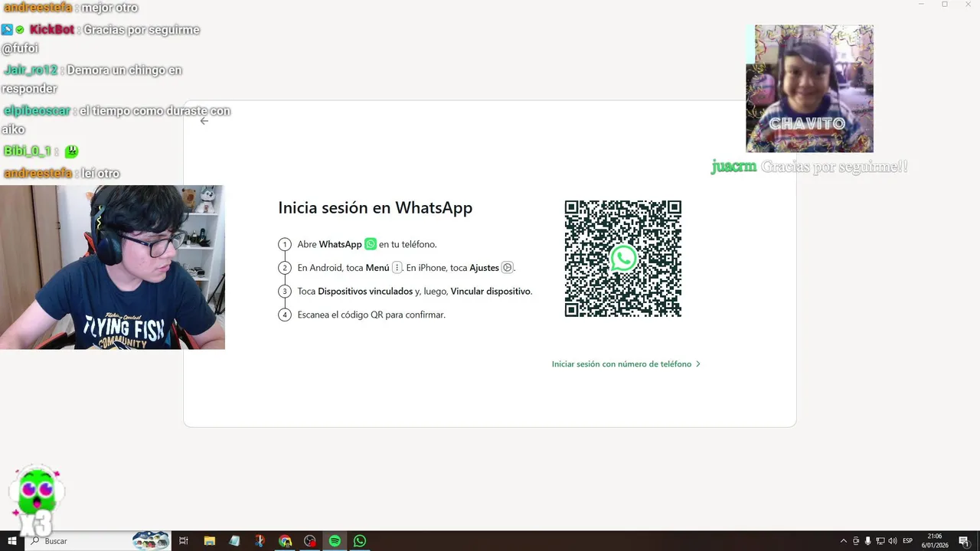Click the bold 'Dispositivos vinculados' text in step 3

[365, 292]
